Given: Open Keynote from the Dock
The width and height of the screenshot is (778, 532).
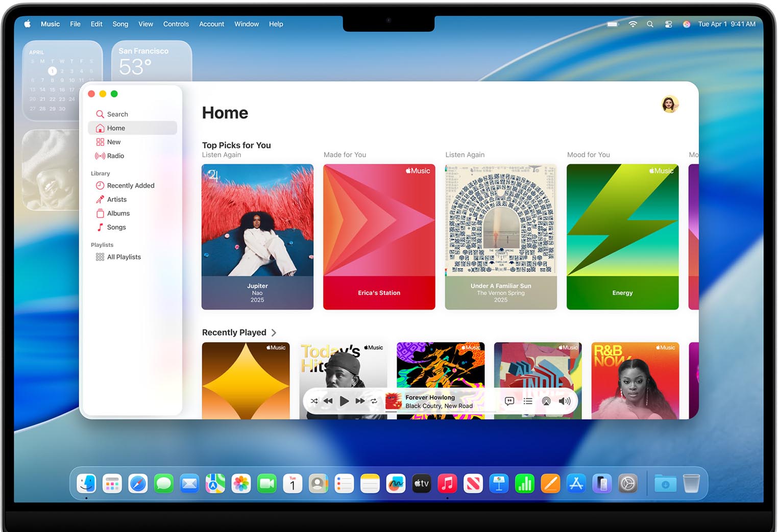Looking at the screenshot, I should tap(499, 483).
